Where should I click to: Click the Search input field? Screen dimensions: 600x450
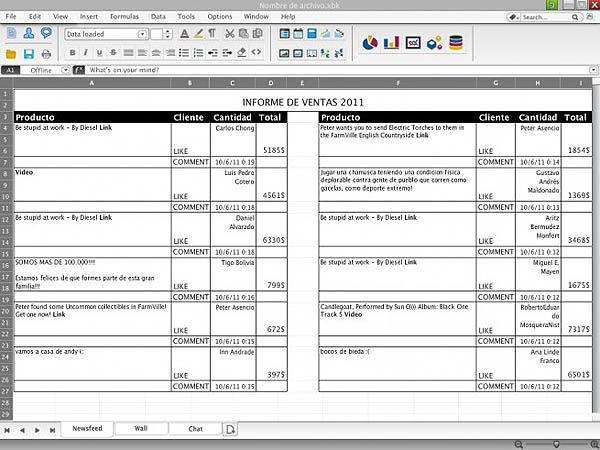(x=547, y=17)
